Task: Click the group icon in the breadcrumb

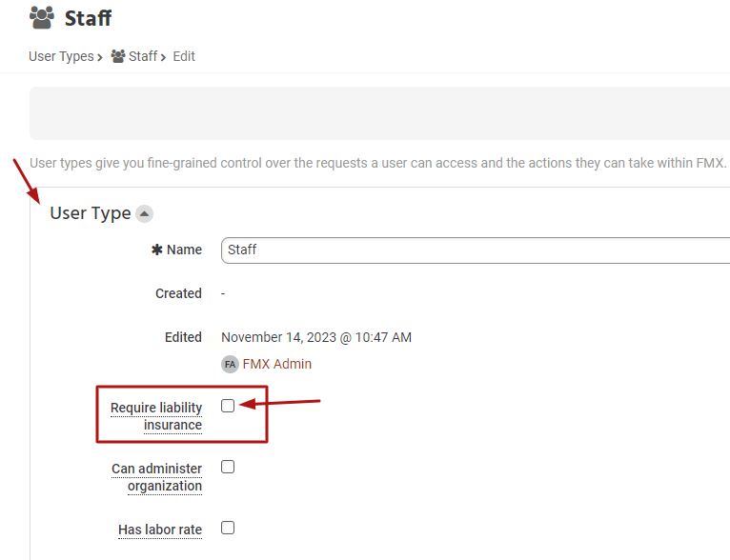Action: point(118,56)
